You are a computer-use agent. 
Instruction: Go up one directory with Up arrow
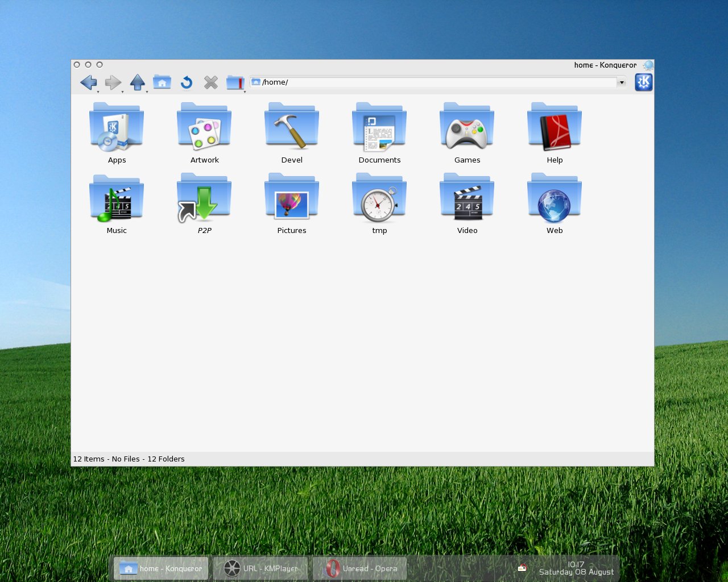(137, 82)
